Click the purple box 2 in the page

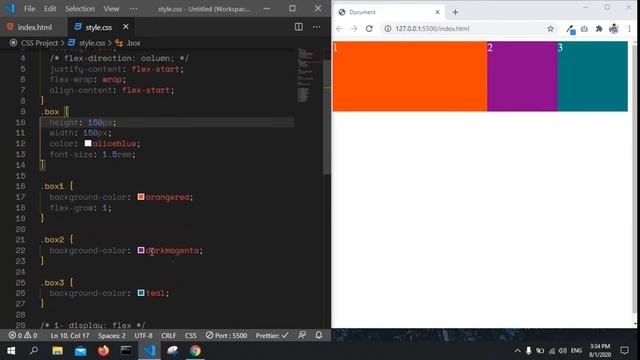tap(522, 76)
